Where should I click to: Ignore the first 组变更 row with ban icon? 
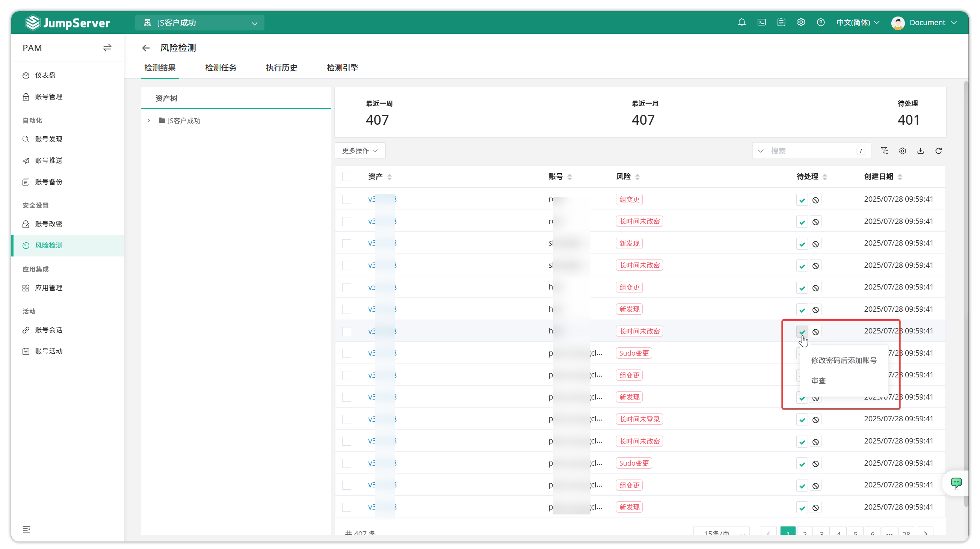tap(815, 200)
